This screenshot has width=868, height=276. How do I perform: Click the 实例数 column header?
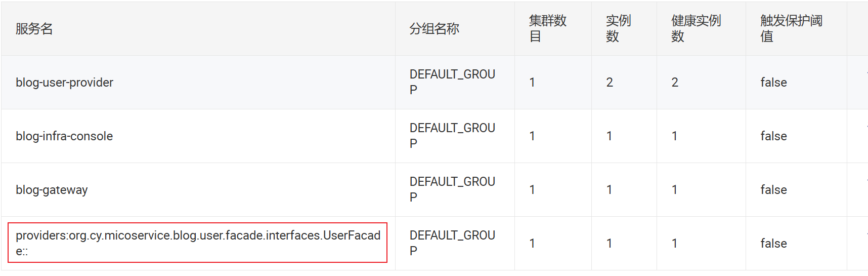pyautogui.click(x=618, y=29)
